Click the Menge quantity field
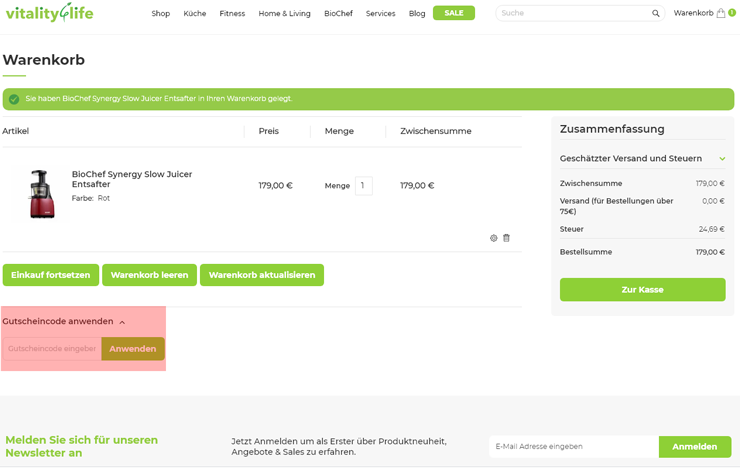Screen dimensions: 740x468 click(363, 186)
